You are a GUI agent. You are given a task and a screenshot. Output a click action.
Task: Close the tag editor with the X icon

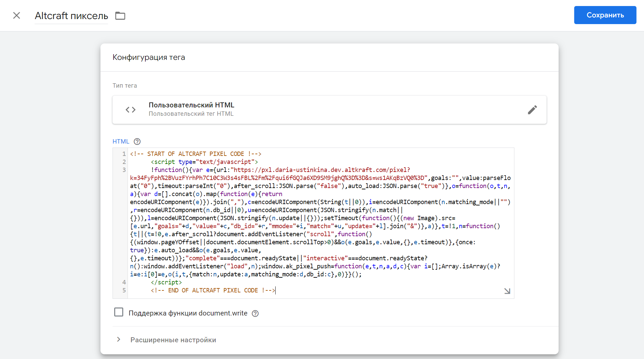pos(16,15)
